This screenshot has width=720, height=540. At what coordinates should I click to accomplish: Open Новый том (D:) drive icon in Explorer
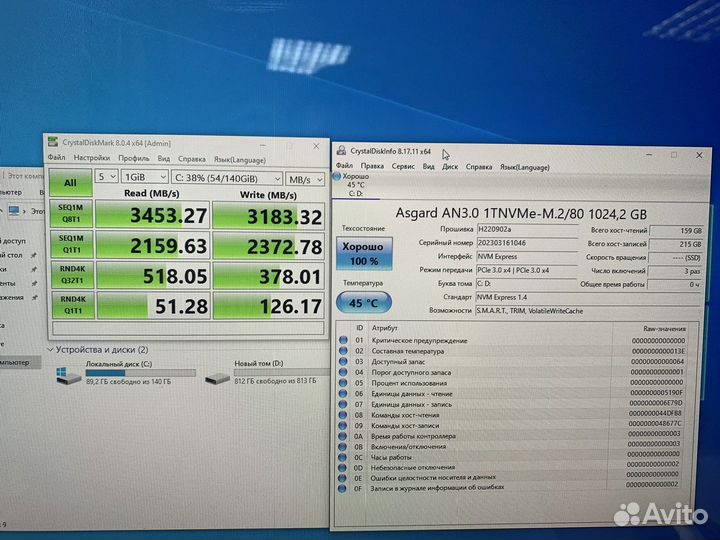click(217, 378)
